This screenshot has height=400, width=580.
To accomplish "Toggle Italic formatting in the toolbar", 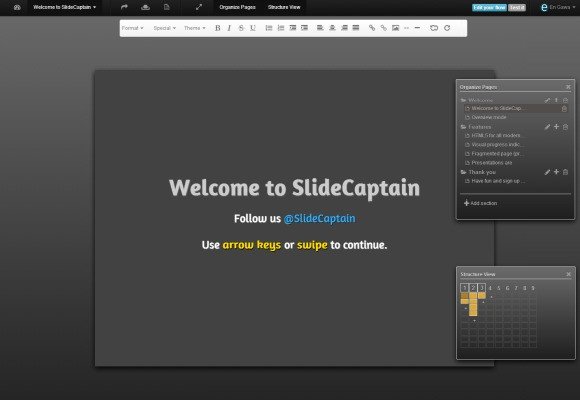I will pos(229,28).
